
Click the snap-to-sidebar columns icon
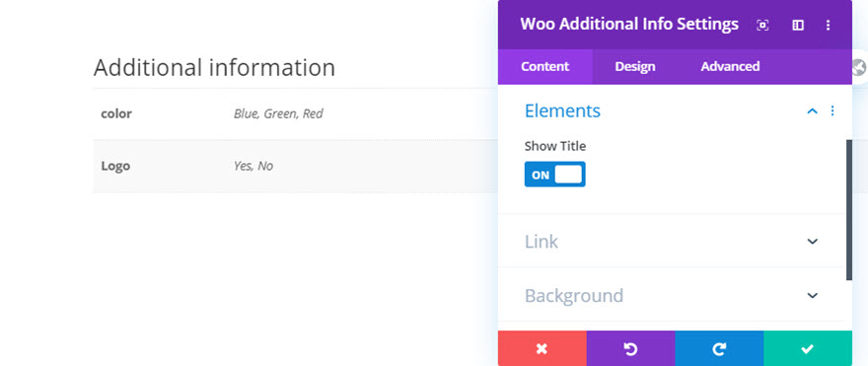pyautogui.click(x=797, y=25)
